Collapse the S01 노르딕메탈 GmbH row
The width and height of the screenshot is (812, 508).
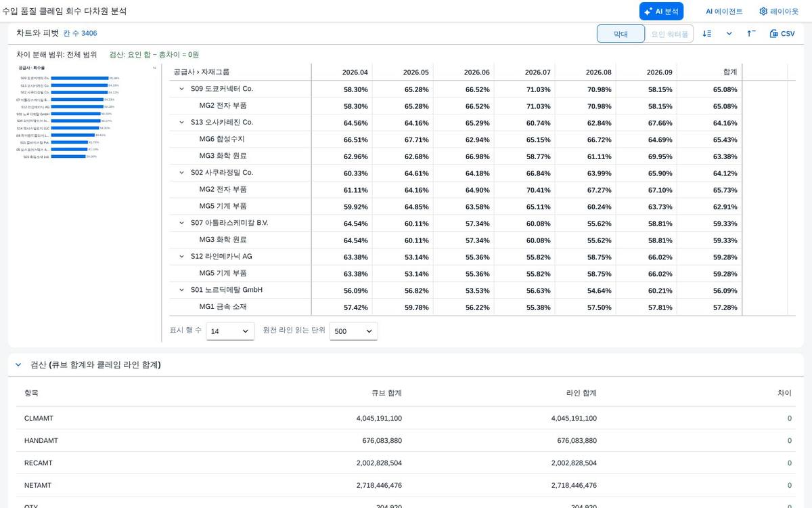pyautogui.click(x=181, y=290)
